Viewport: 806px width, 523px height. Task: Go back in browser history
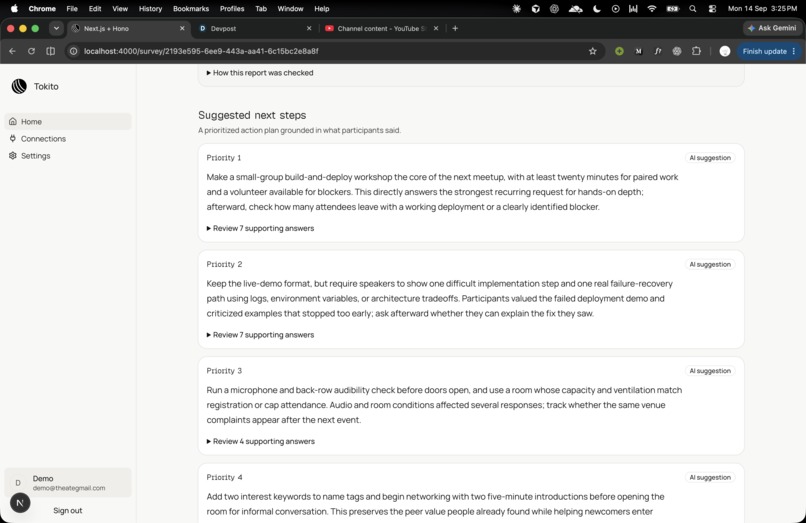[12, 51]
